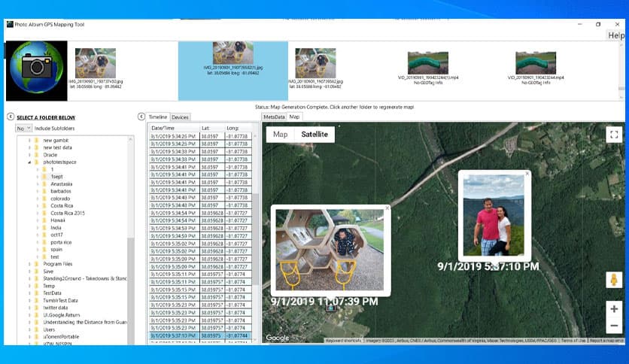Expand the Anastasia folder node
The height and width of the screenshot is (364, 629).
38,184
